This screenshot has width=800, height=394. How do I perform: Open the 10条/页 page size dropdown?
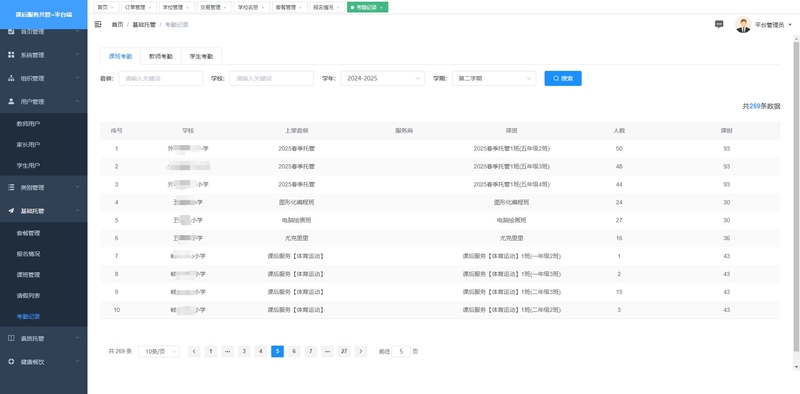click(159, 351)
